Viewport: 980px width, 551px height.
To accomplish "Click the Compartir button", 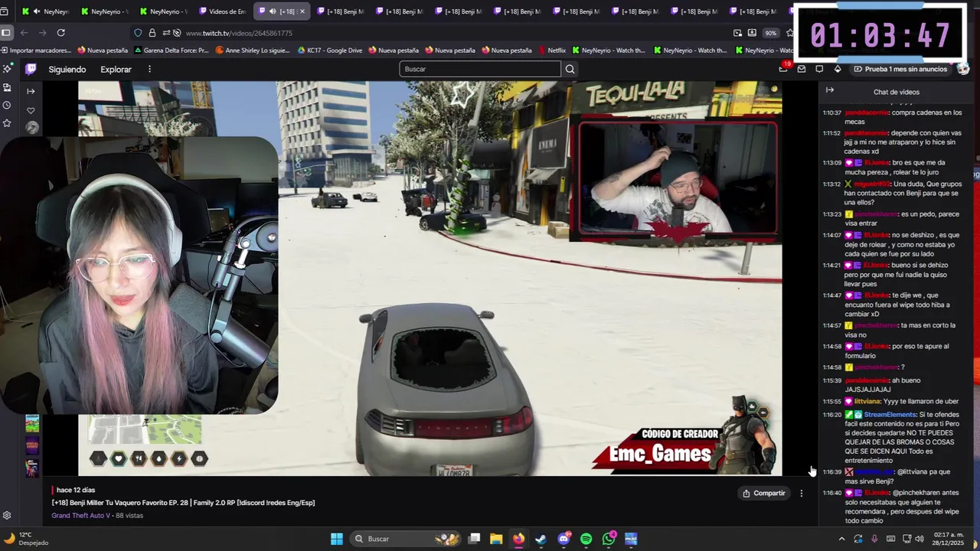I will (x=763, y=494).
